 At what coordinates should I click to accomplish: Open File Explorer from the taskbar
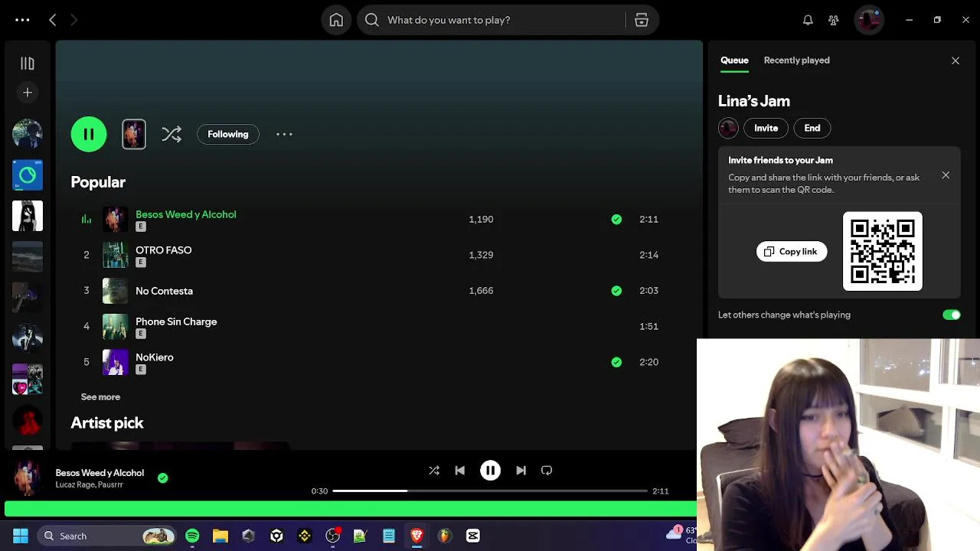tap(220, 536)
